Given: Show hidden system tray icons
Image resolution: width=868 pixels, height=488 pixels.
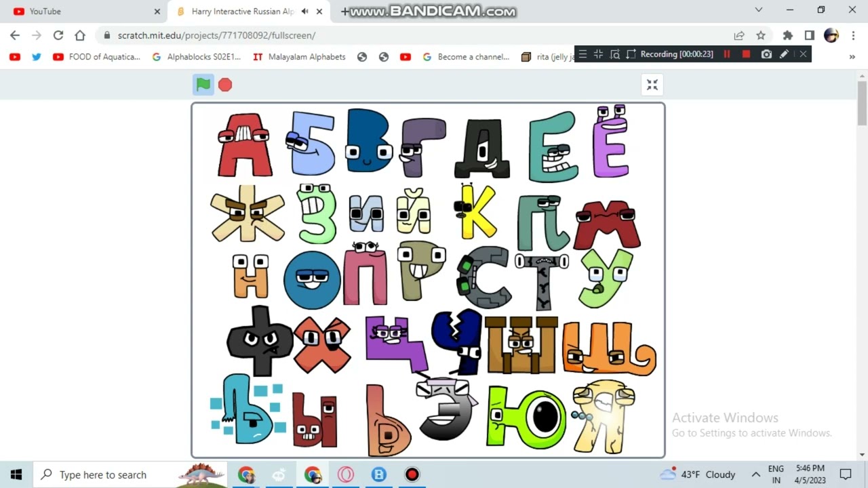Looking at the screenshot, I should point(755,474).
